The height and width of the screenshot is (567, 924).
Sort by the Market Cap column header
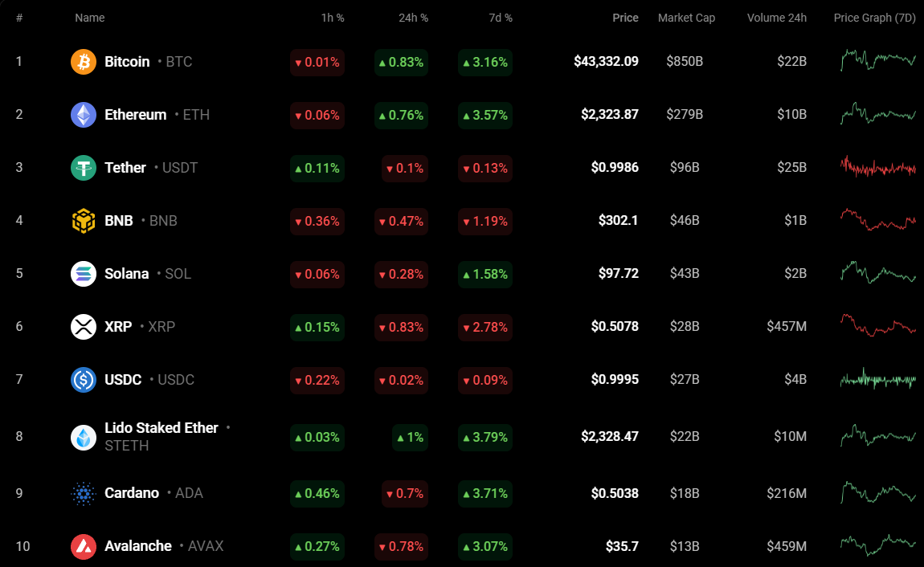[x=686, y=18]
